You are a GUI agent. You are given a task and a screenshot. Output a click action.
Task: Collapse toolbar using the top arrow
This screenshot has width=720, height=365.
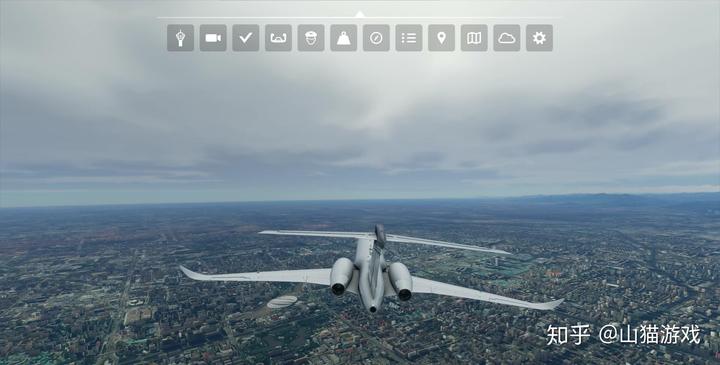pos(360,14)
